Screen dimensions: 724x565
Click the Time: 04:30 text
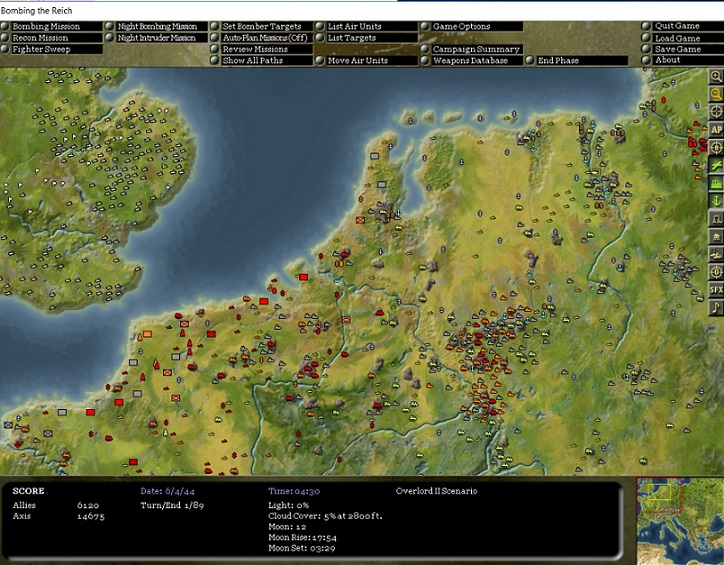294,491
